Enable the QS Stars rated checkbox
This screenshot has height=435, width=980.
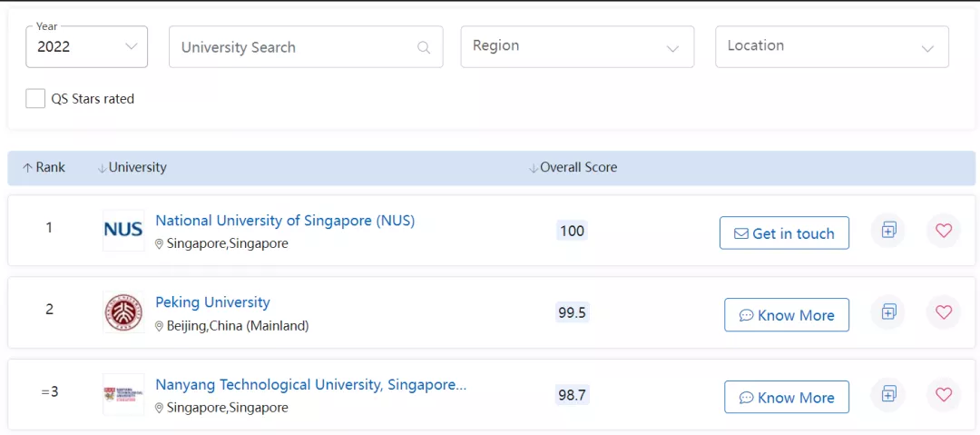[x=35, y=99]
